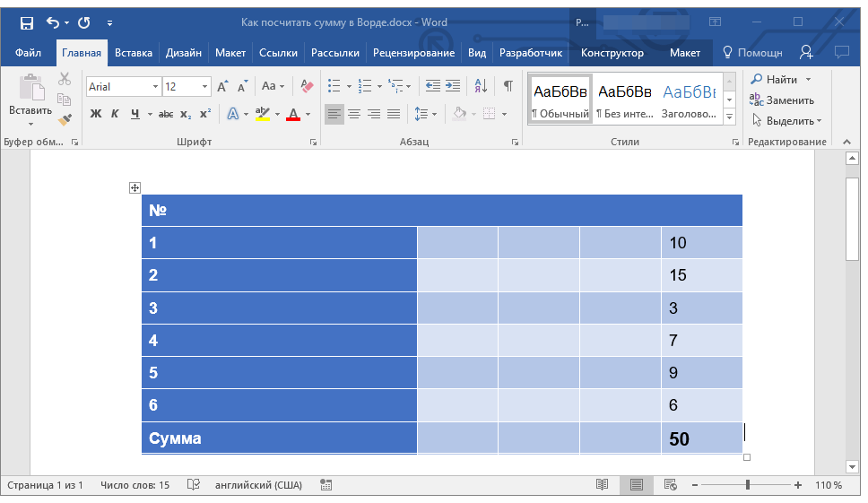This screenshot has height=503, width=868.
Task: Switch to the Рецензирование tab
Action: 413,53
